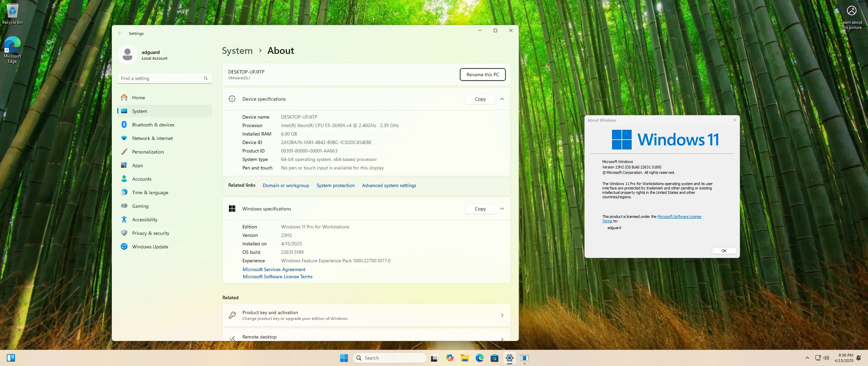This screenshot has width=868, height=366.
Task: Collapse the Windows specifications section
Action: tap(502, 209)
